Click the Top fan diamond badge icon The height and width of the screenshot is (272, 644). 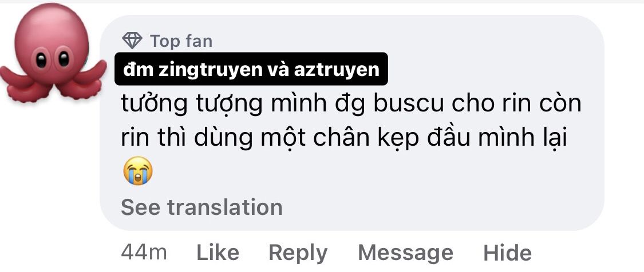point(132,41)
